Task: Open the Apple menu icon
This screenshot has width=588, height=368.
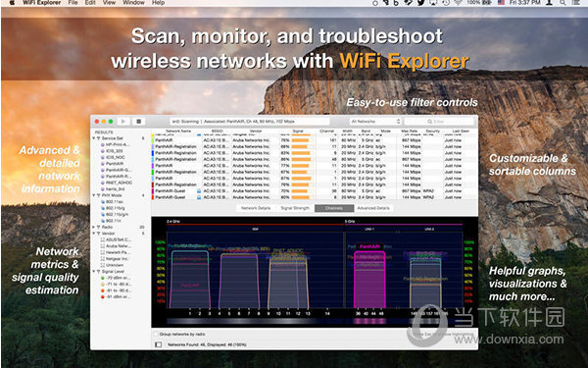Action: pos(12,3)
